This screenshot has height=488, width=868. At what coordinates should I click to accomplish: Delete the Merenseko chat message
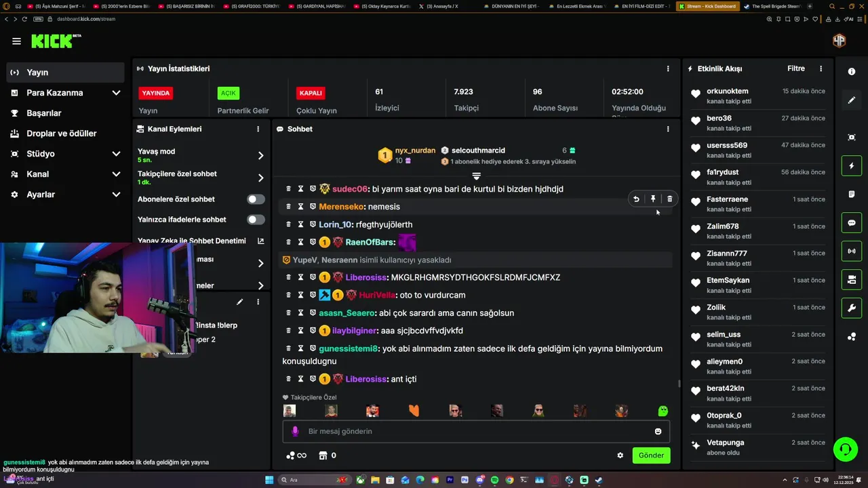point(288,207)
